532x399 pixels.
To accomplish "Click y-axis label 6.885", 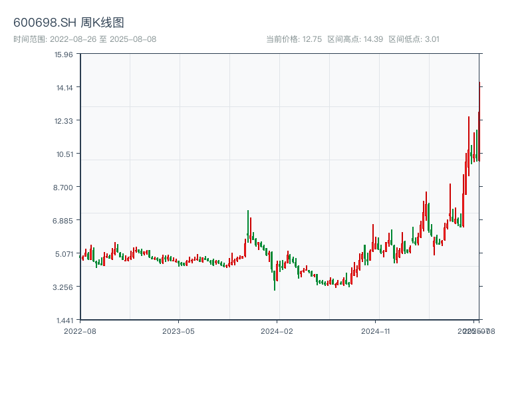I will [x=63, y=221].
